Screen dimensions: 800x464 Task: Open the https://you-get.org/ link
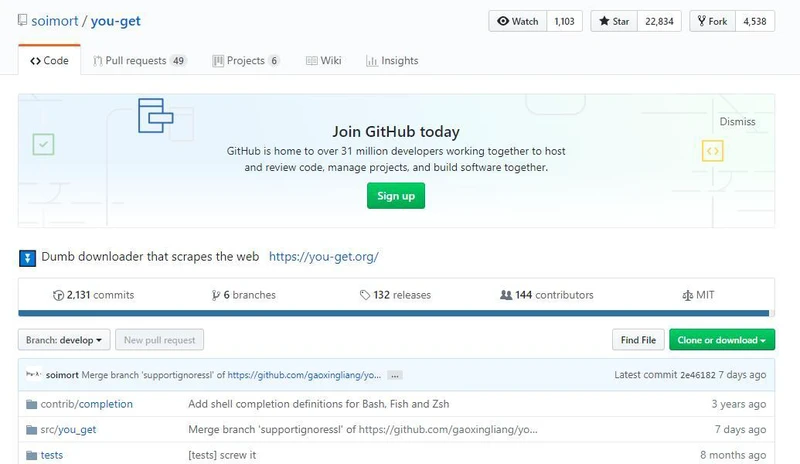coord(323,256)
